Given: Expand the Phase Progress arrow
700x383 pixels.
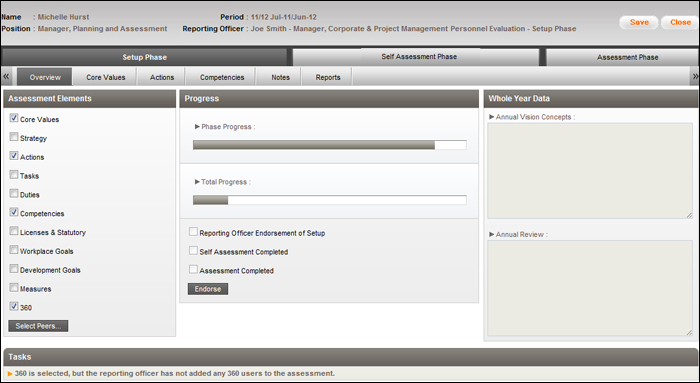Looking at the screenshot, I should click(197, 127).
